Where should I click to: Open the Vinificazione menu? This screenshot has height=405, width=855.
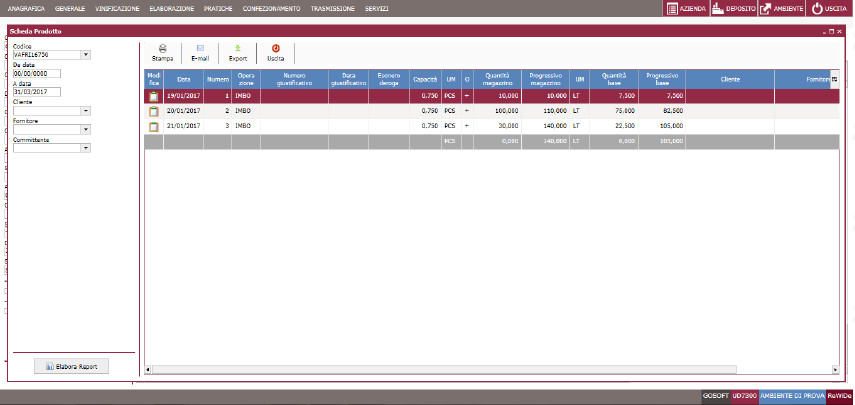117,8
